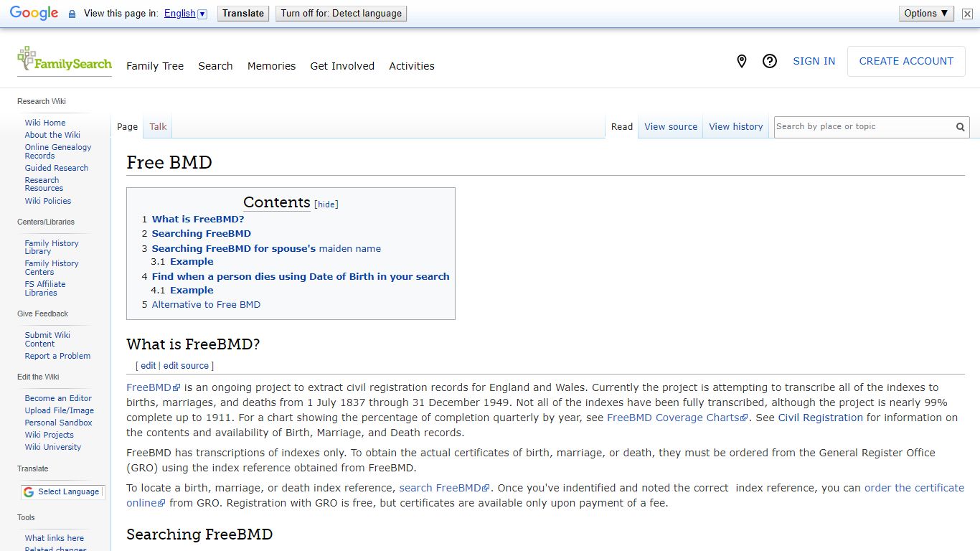Click Become an Editor in sidebar
The image size is (980, 551).
58,398
